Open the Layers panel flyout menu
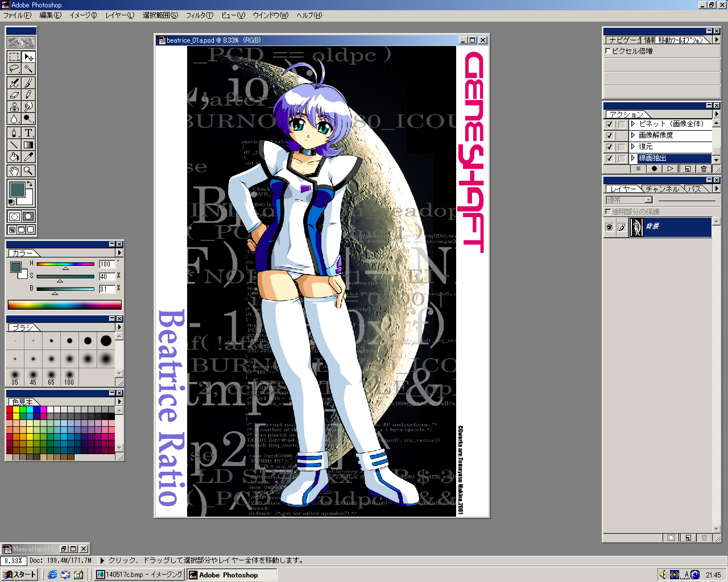728x582 pixels. pyautogui.click(x=717, y=188)
